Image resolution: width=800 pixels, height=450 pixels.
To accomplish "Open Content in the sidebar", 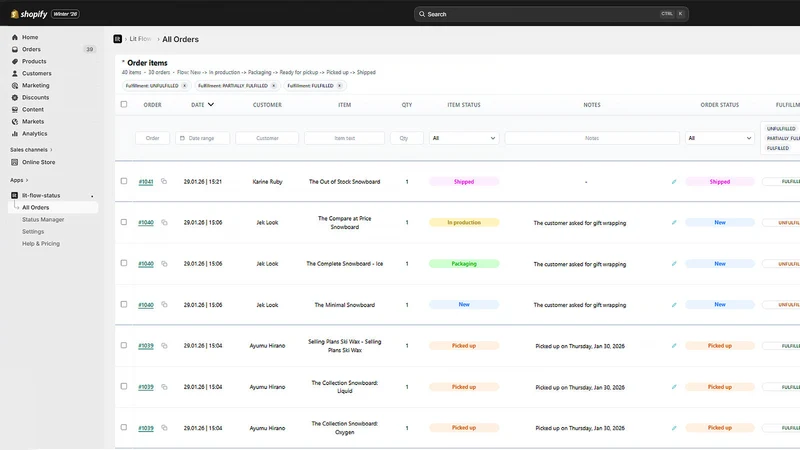I will tap(33, 110).
